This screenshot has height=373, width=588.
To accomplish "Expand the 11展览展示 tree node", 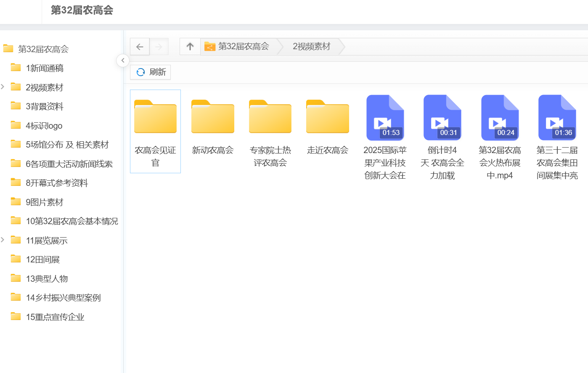I will [3, 240].
